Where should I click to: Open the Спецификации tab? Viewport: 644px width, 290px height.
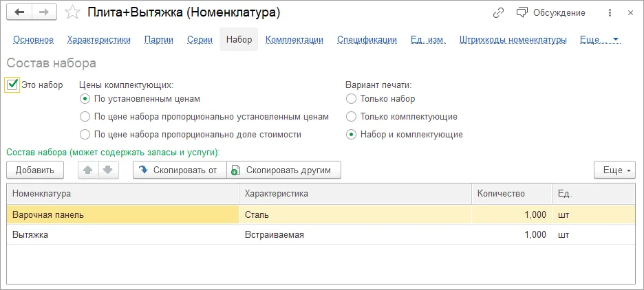tap(367, 39)
